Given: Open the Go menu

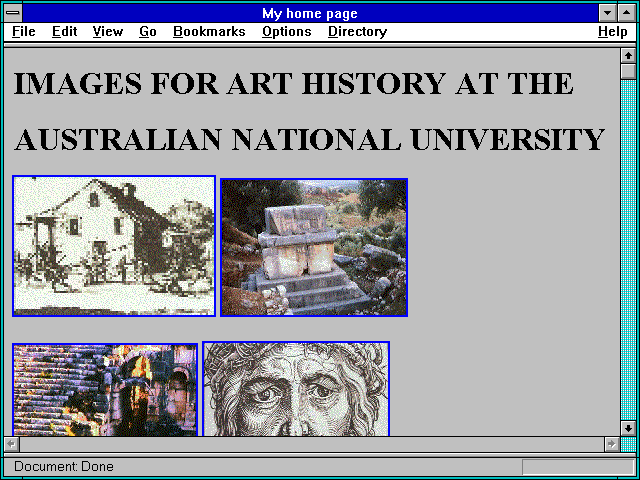Looking at the screenshot, I should tap(148, 32).
